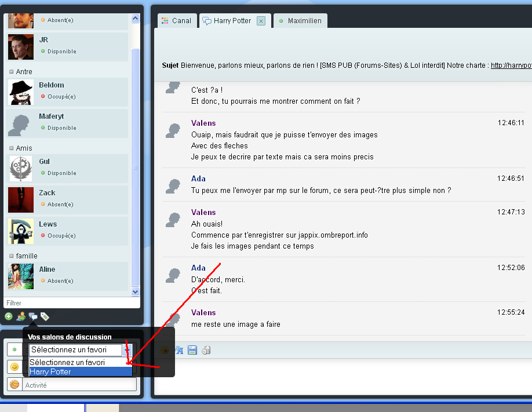Screen dimensions: 532x412
Task: Switch to the Canal tab
Action: (x=177, y=21)
